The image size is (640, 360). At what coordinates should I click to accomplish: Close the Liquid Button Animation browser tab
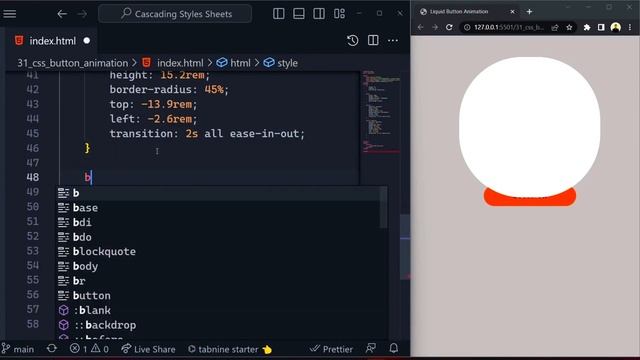click(x=512, y=12)
